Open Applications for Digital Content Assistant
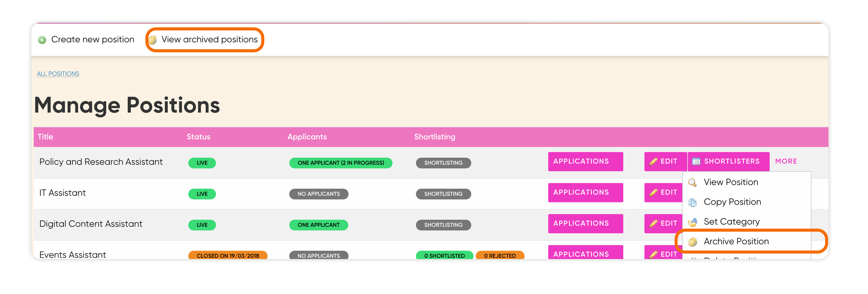868x294 pixels. click(585, 223)
